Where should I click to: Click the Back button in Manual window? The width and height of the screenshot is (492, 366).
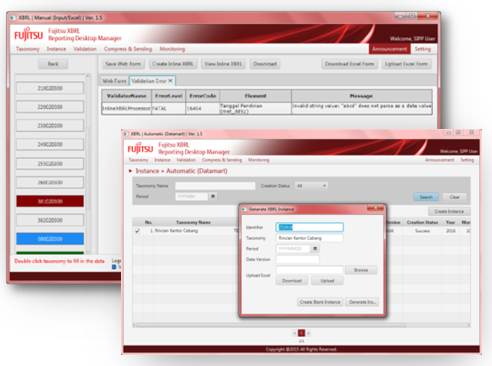[53, 64]
